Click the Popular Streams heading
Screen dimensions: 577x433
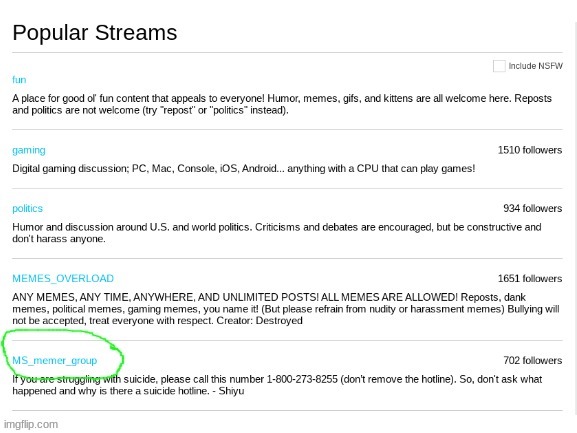click(x=95, y=33)
